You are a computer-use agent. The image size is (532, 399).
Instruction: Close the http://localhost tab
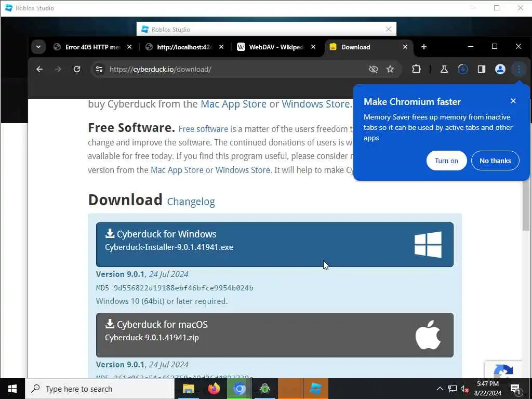tap(221, 47)
